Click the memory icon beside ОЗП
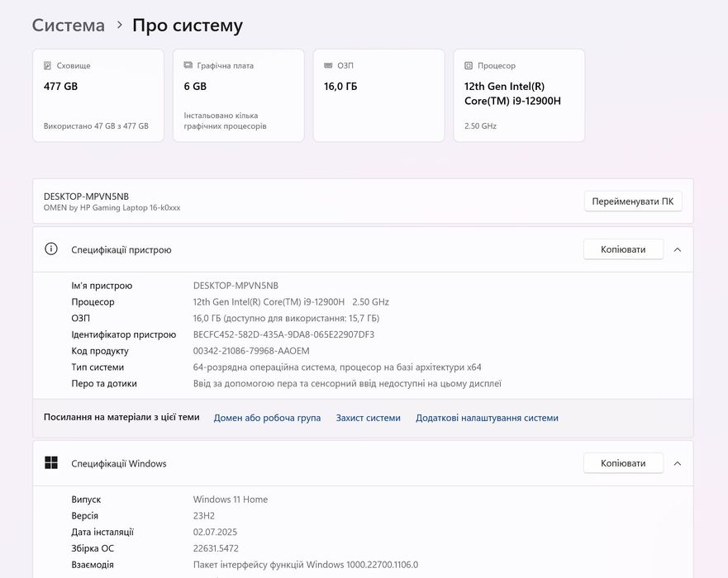 [x=329, y=65]
